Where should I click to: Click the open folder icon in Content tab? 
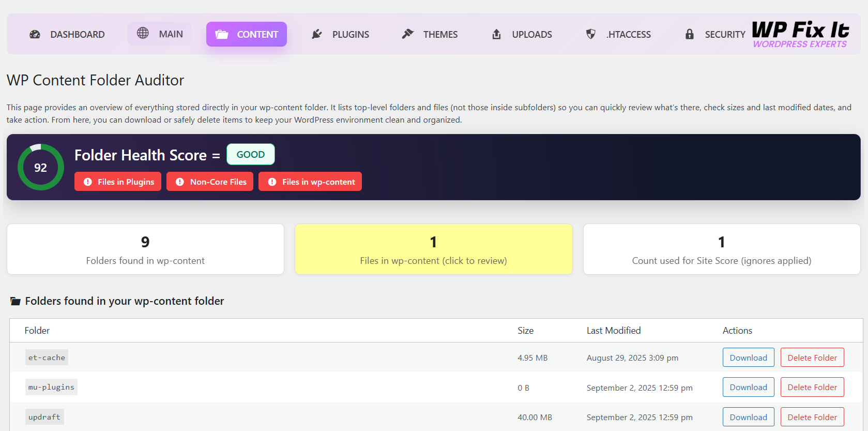[x=222, y=35]
